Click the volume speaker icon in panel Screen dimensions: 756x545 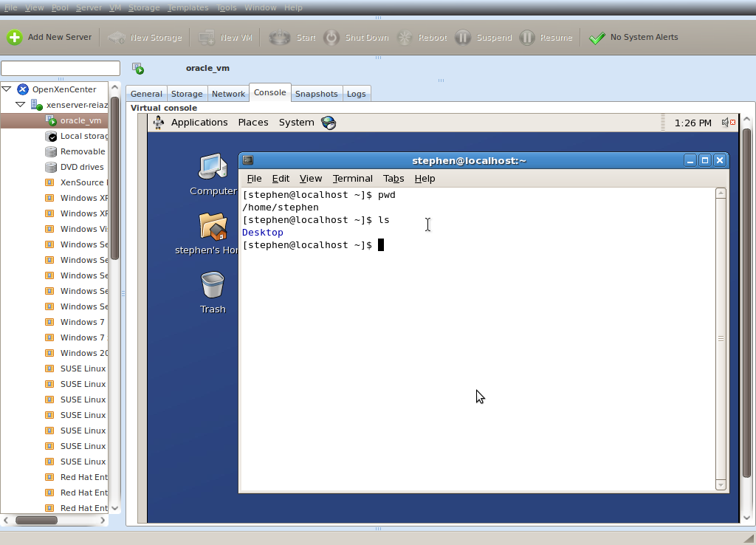(727, 123)
